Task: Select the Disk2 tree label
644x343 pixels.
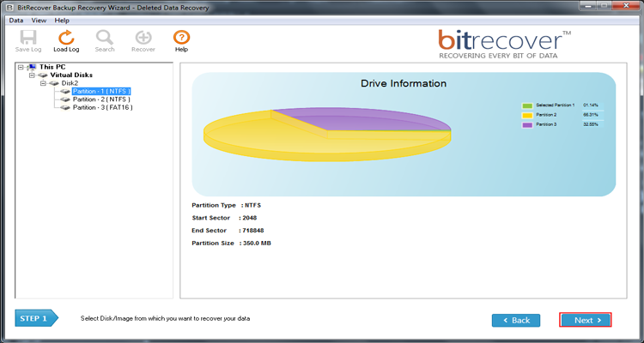Action: 70,83
